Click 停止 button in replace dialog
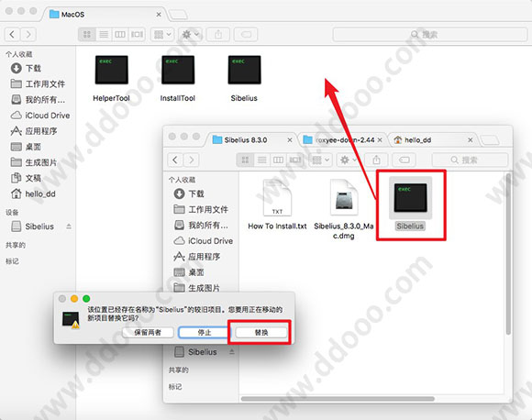Screen dimensions: 532x420 205,333
